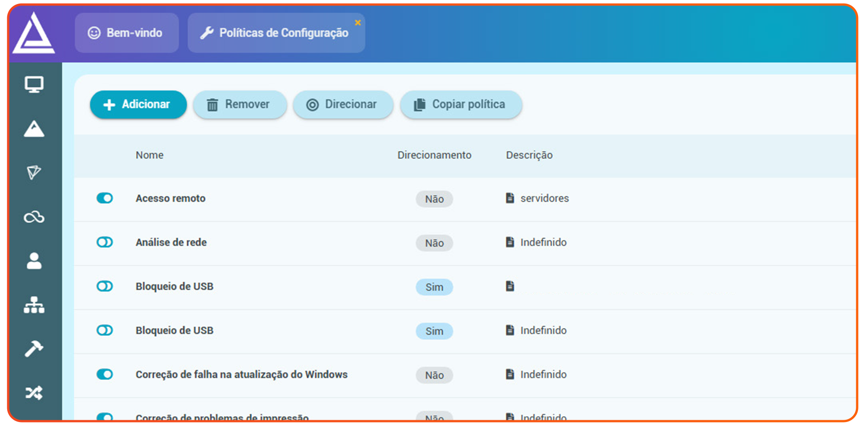The image size is (868, 432).
Task: Close the Políticas de Configuração tab
Action: 358,23
